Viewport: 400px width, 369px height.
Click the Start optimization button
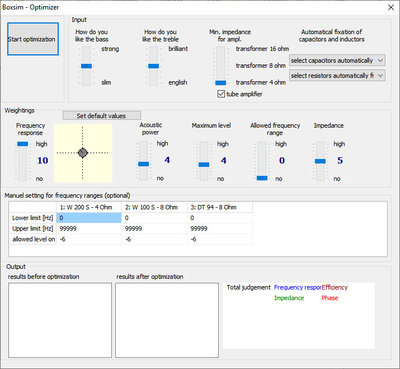tap(33, 39)
